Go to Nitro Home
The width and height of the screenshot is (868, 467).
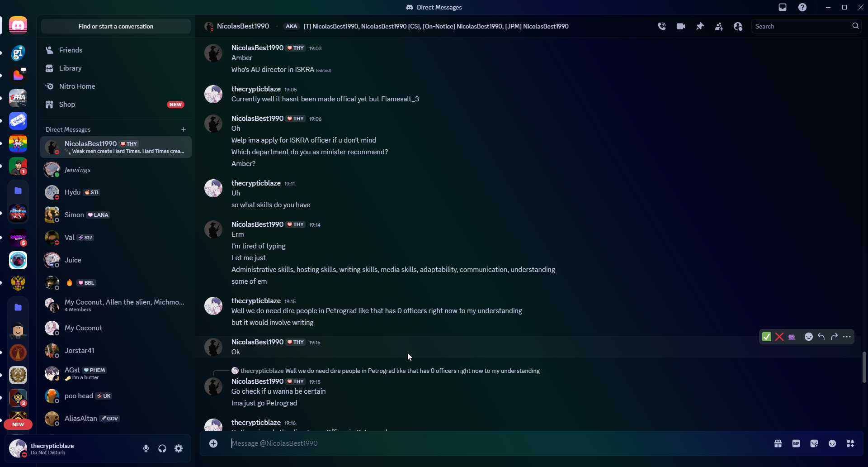pyautogui.click(x=116, y=86)
